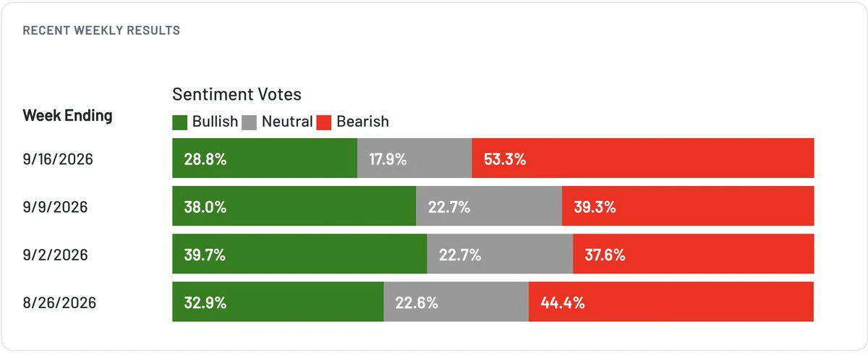Click the 39.3% bearish bar segment
This screenshot has height=353, width=868.
pos(688,206)
